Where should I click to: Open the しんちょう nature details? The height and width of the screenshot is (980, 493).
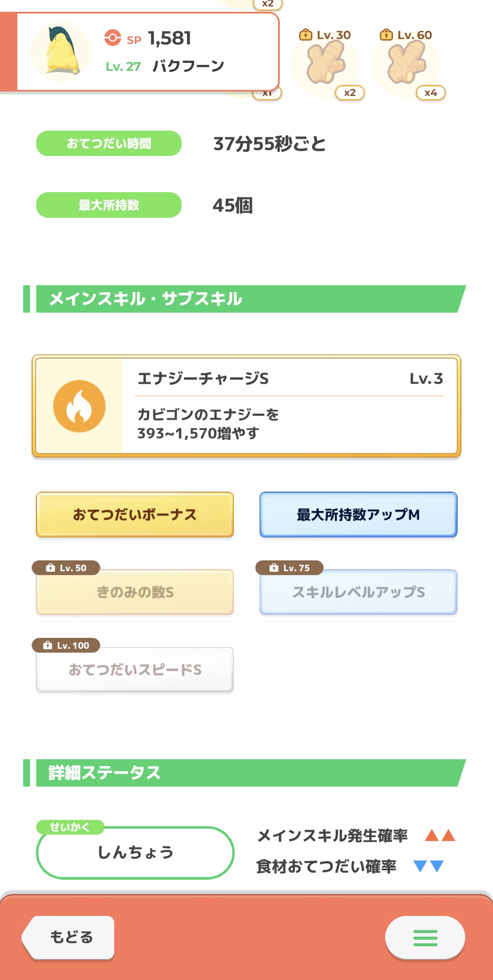pyautogui.click(x=135, y=852)
